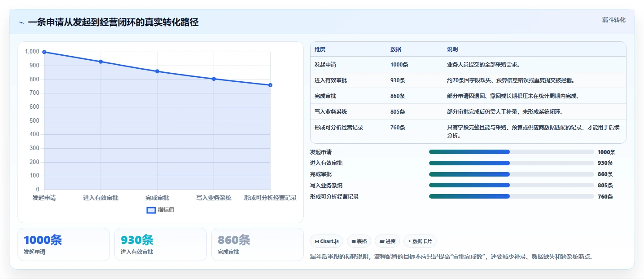The width and height of the screenshot is (644, 279).
Task: Click the 860条 progress bar
Action: pos(512,174)
